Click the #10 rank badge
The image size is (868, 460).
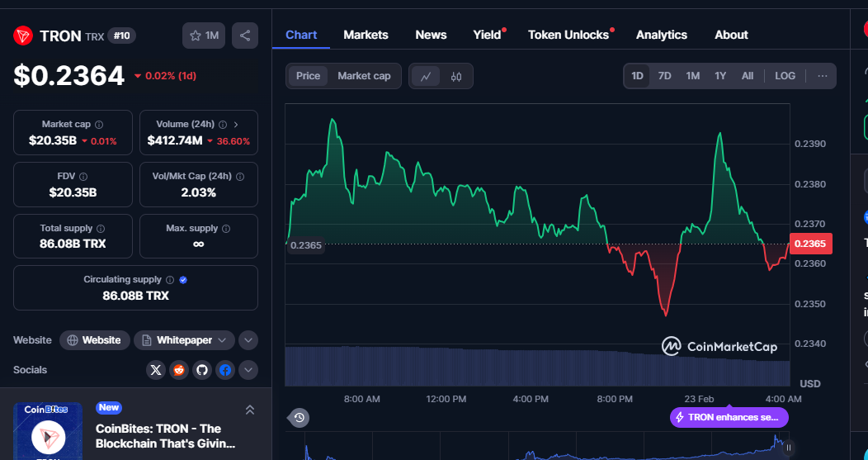[122, 36]
